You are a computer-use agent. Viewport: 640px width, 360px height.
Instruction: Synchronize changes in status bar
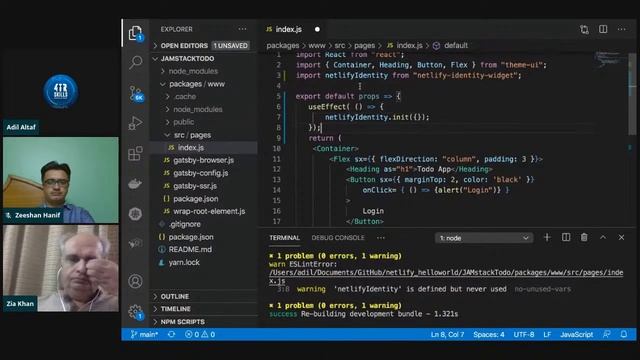[x=171, y=334]
